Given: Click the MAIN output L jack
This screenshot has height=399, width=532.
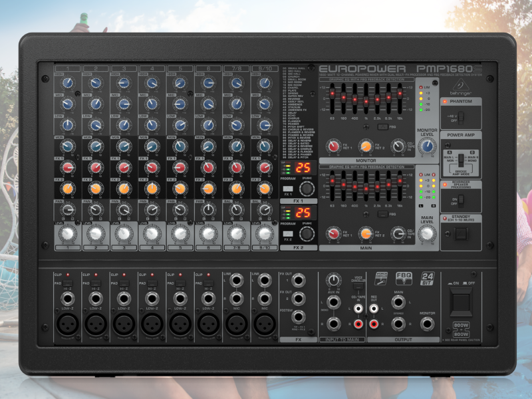Looking at the screenshot, I should point(398,302).
